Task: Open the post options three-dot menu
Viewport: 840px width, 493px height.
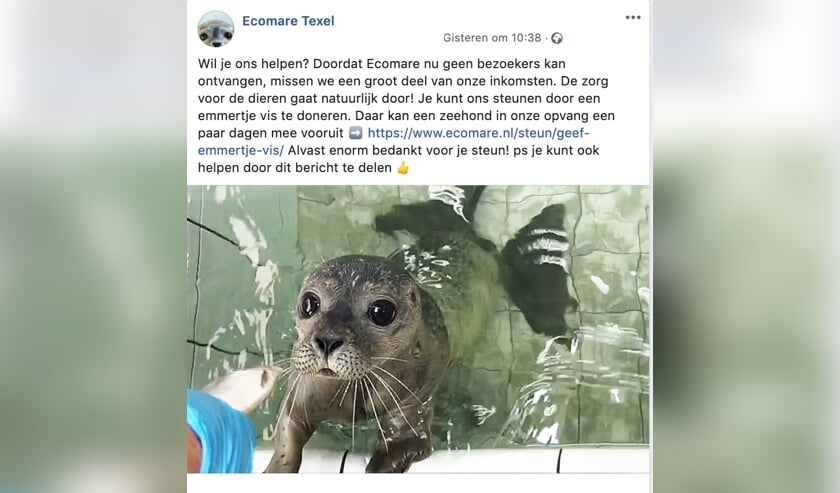Action: pyautogui.click(x=633, y=18)
